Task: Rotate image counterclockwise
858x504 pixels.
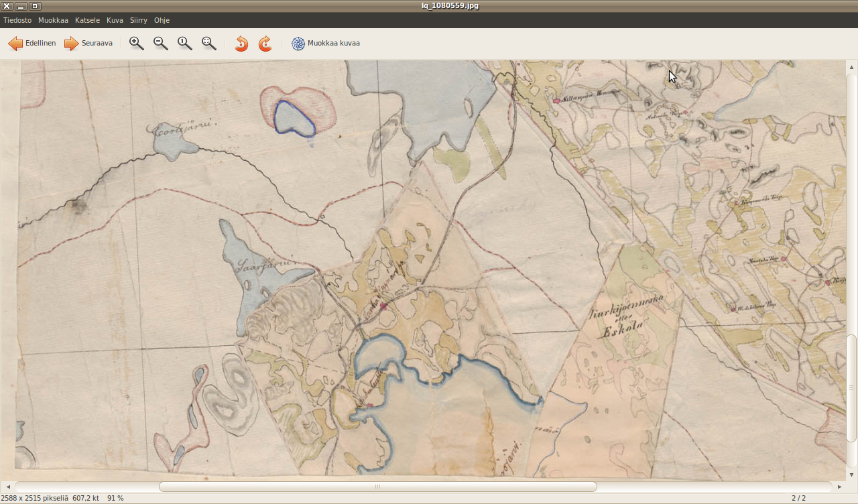Action: [241, 44]
